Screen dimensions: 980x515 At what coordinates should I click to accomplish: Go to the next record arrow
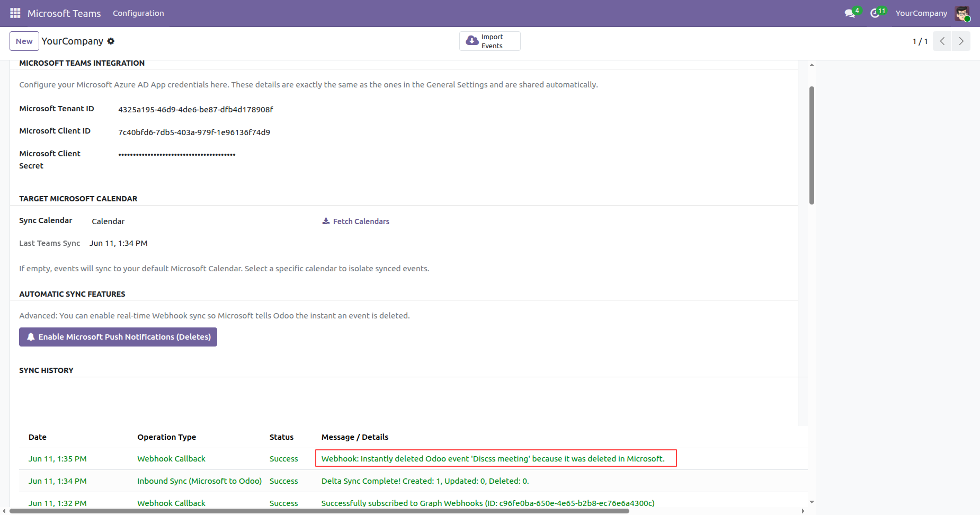(961, 41)
